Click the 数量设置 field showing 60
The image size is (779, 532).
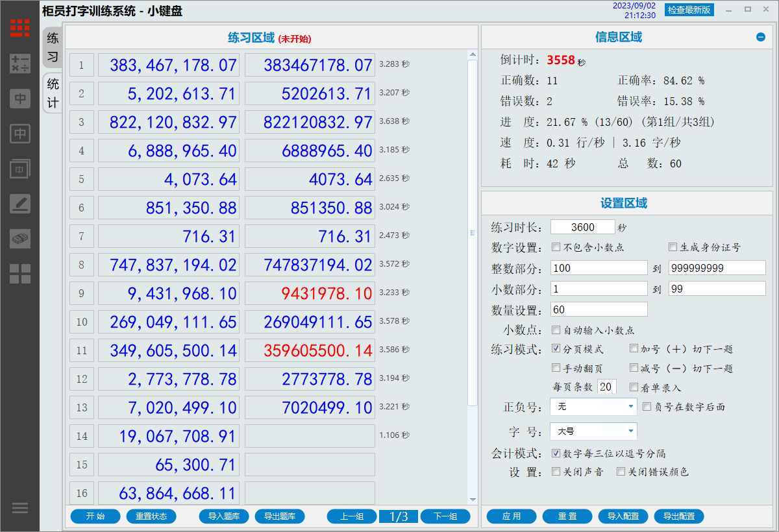tap(599, 309)
